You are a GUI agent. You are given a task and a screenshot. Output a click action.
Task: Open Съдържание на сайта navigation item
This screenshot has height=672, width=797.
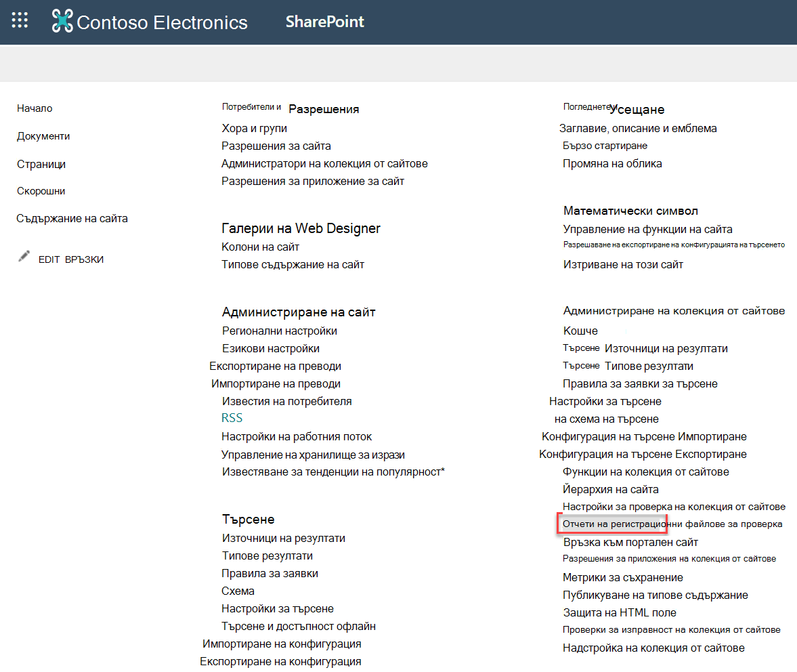pos(72,219)
